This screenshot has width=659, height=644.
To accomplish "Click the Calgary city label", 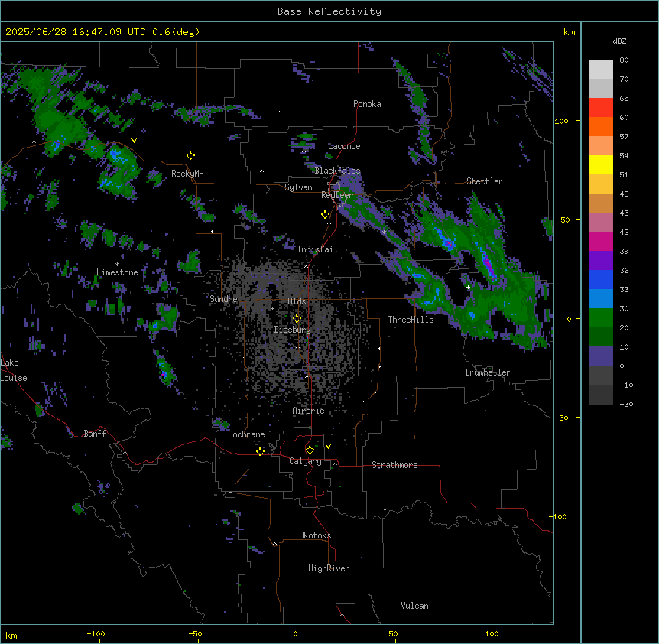I will click(x=305, y=461).
